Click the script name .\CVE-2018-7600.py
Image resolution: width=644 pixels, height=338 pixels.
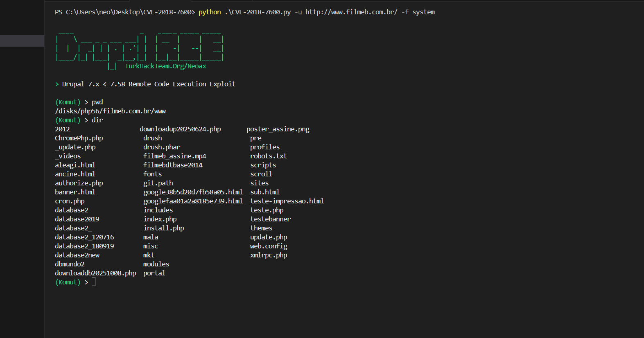point(258,12)
